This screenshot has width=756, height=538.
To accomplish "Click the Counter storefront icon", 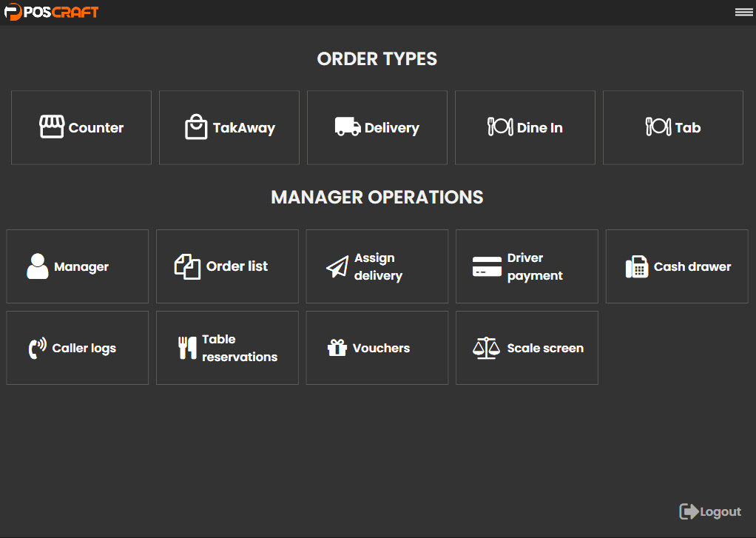I will tap(52, 127).
